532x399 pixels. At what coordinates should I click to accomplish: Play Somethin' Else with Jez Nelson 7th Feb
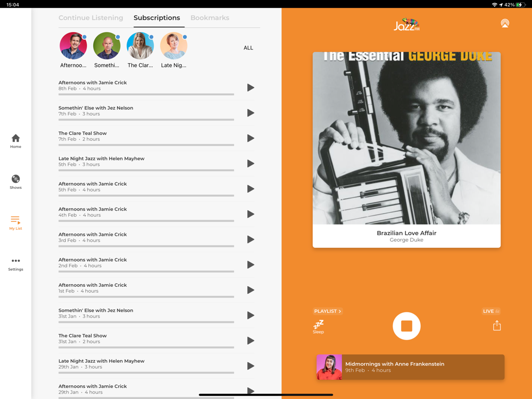pyautogui.click(x=251, y=113)
